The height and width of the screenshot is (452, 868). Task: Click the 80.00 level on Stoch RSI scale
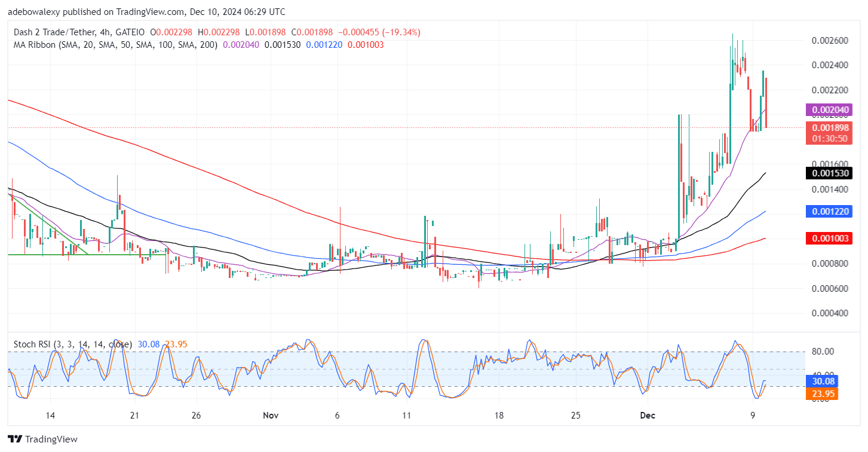point(821,351)
